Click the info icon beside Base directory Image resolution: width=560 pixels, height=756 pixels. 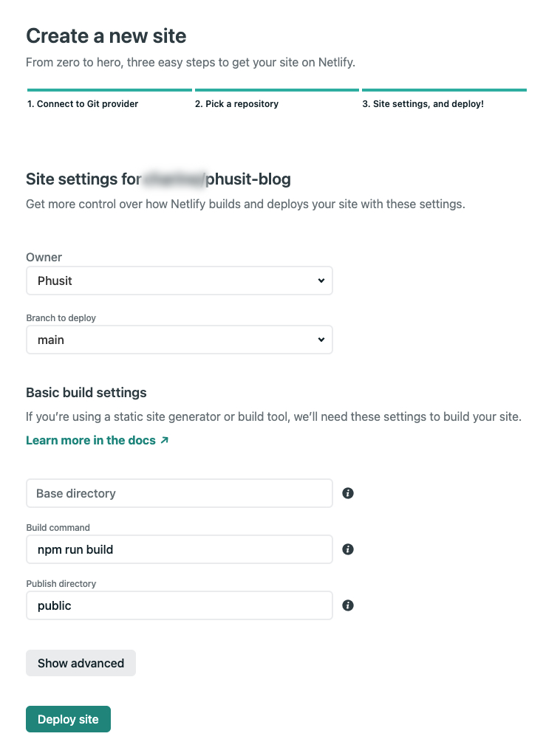point(348,493)
